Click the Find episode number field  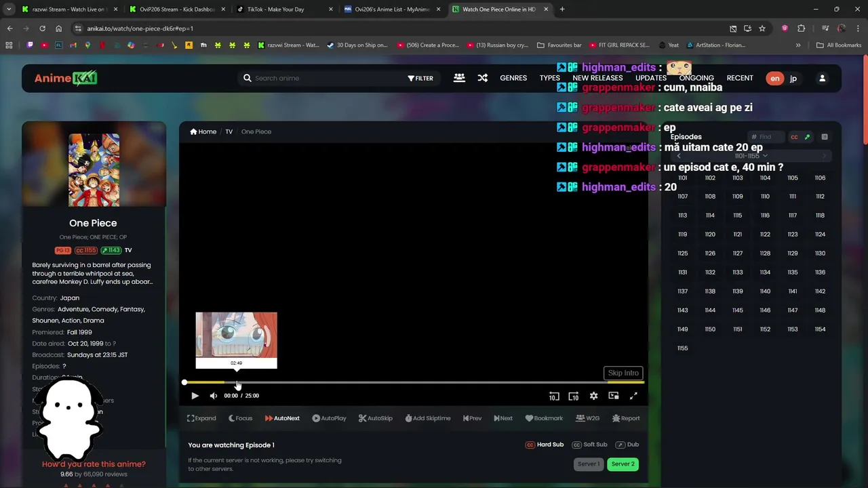[766, 137]
